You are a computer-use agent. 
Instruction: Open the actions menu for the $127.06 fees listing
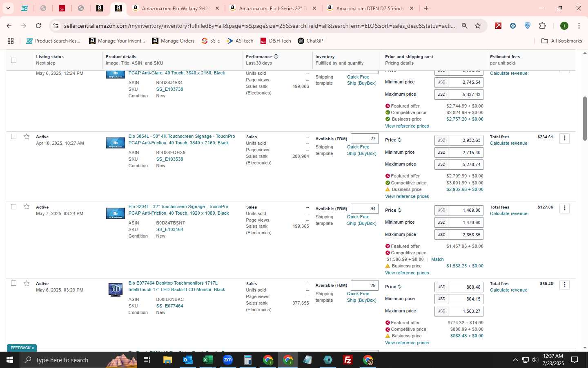pos(565,208)
